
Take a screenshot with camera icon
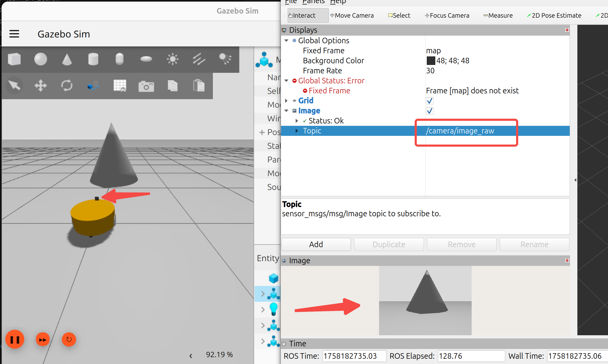[146, 86]
